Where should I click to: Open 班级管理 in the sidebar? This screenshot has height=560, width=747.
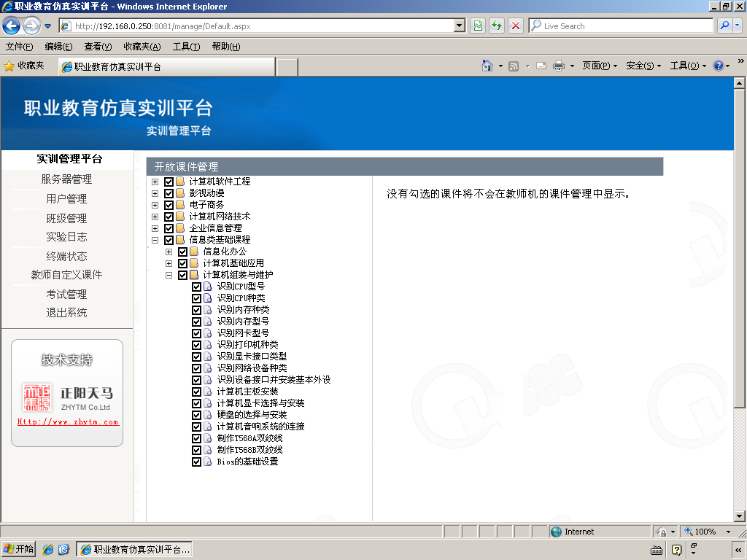point(66,218)
